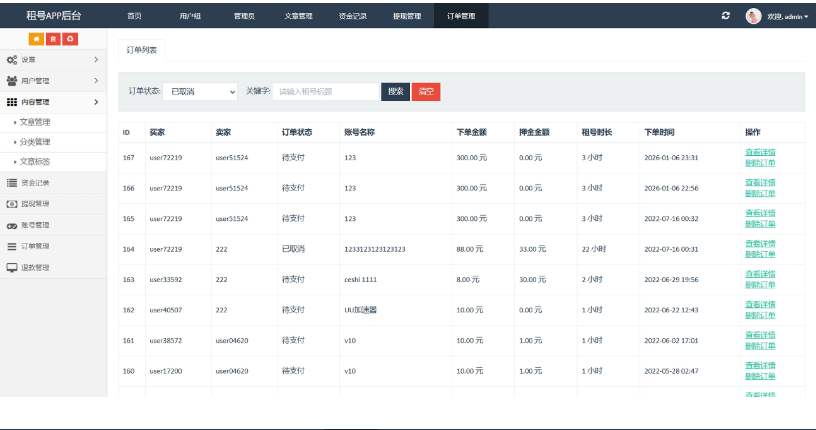Collapse the 内容管理 sidebar chevron
The height and width of the screenshot is (430, 816).
click(x=96, y=102)
